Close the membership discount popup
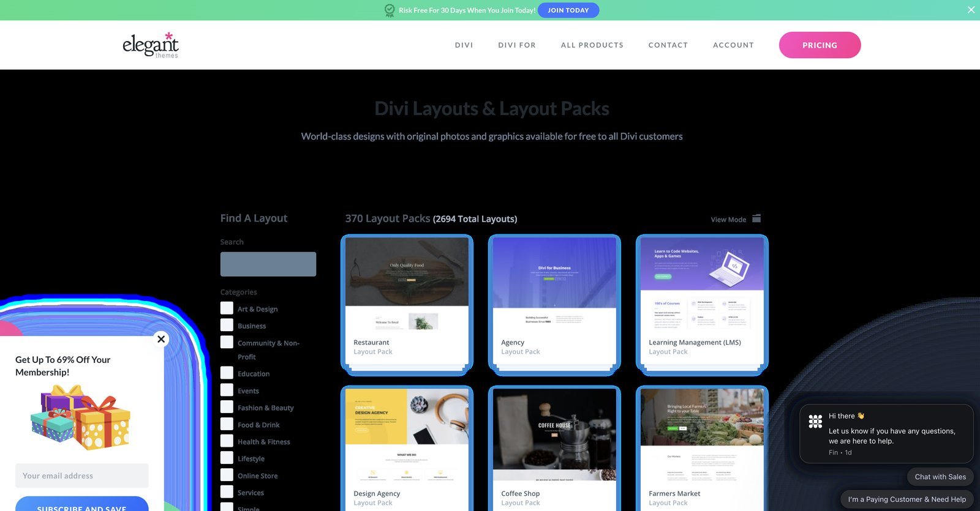The height and width of the screenshot is (511, 980). (161, 338)
